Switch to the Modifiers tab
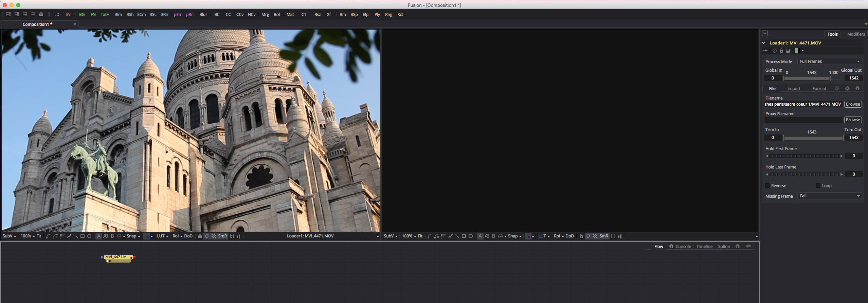Viewport: 868px width, 303px height. (x=856, y=34)
